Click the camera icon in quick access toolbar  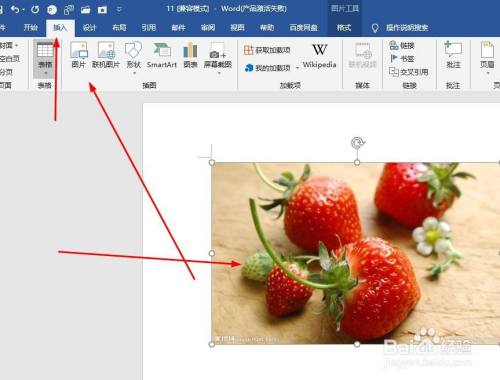(102, 10)
